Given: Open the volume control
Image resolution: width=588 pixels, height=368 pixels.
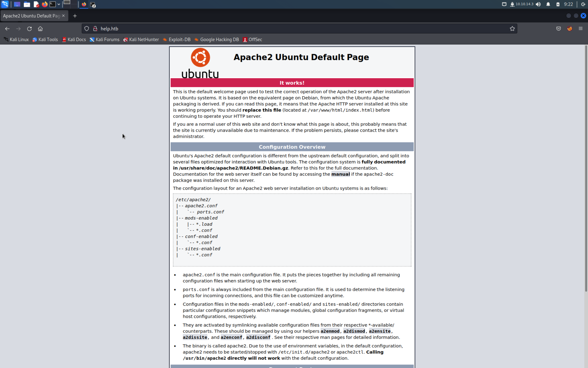Looking at the screenshot, I should 538,4.
